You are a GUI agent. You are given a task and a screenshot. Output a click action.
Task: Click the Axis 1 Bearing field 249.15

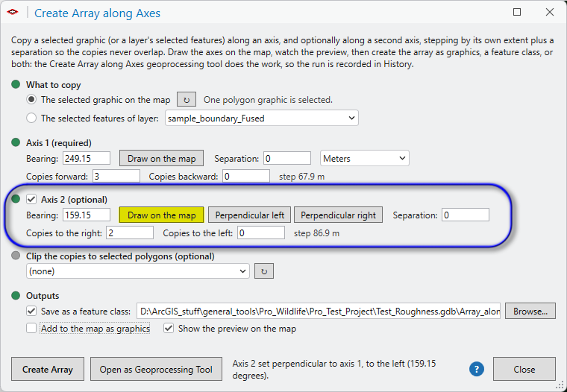tap(87, 158)
